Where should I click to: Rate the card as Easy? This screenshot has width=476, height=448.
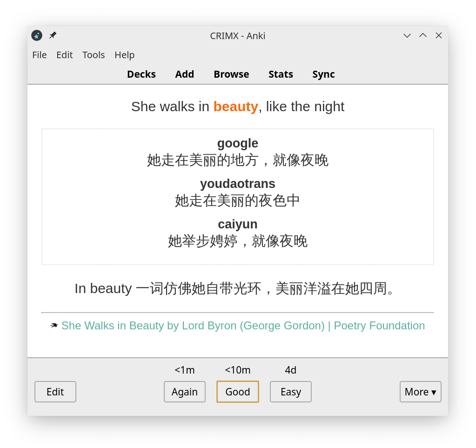291,392
